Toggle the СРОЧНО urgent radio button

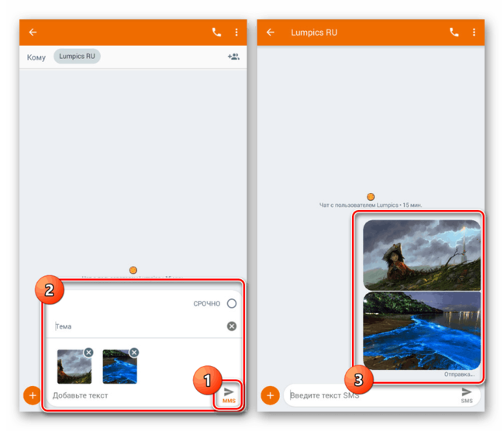232,303
